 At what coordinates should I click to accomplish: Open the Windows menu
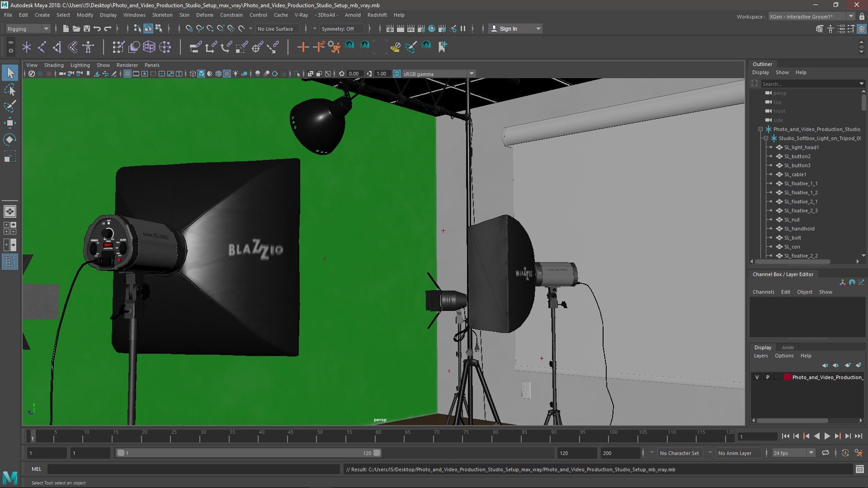pos(134,15)
